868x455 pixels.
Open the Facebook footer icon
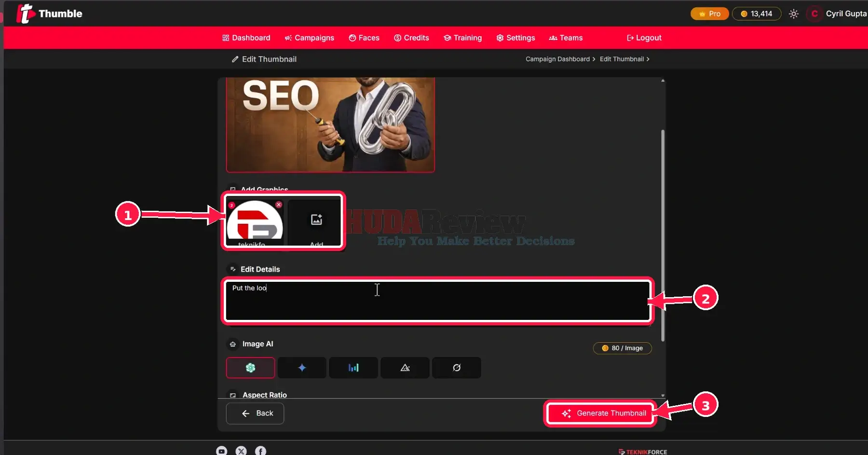(x=260, y=451)
